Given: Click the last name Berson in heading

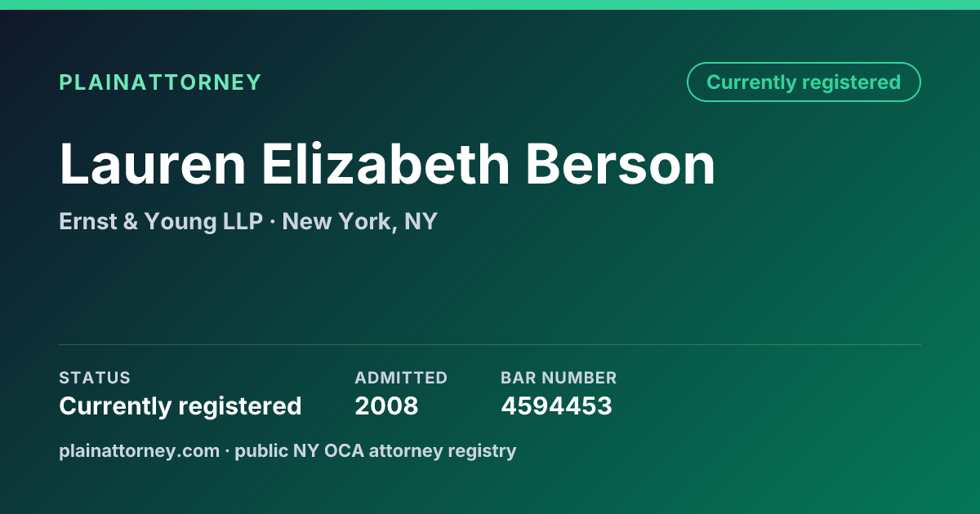Looking at the screenshot, I should tap(621, 164).
